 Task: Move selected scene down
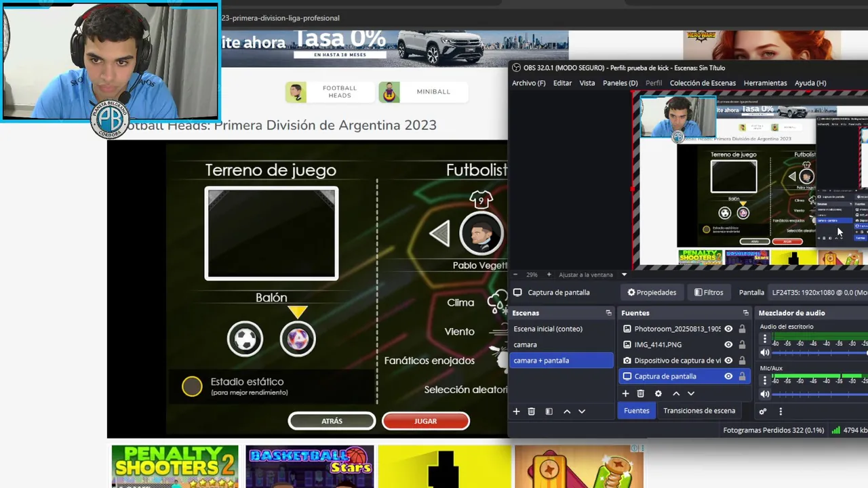point(582,411)
